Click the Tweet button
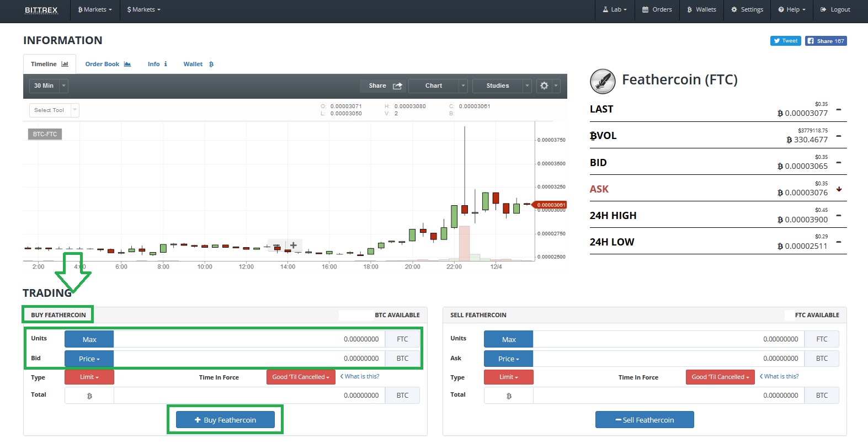This screenshot has width=868, height=443. click(x=785, y=41)
